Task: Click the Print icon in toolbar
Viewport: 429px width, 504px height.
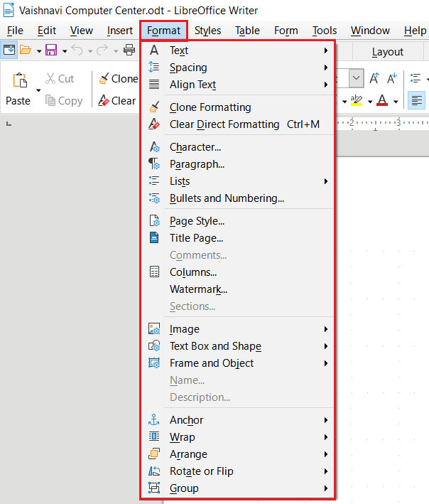Action: pos(129,50)
